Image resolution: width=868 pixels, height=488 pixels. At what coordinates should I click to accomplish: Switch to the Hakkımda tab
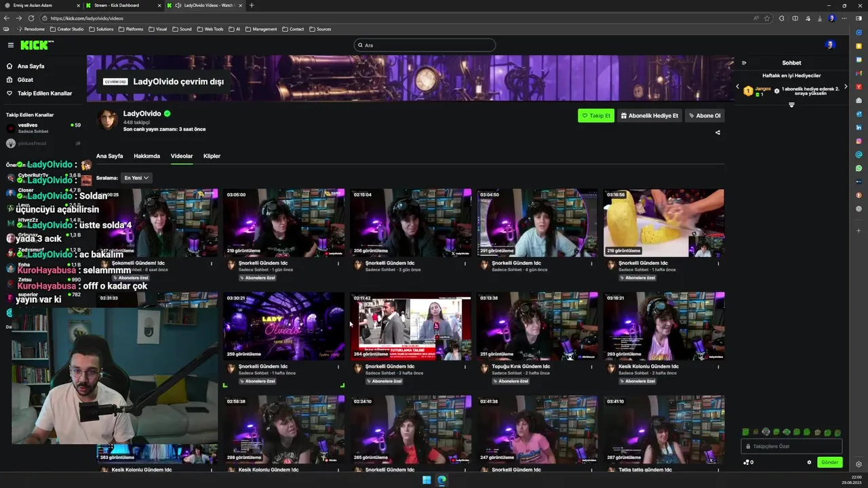(x=146, y=156)
